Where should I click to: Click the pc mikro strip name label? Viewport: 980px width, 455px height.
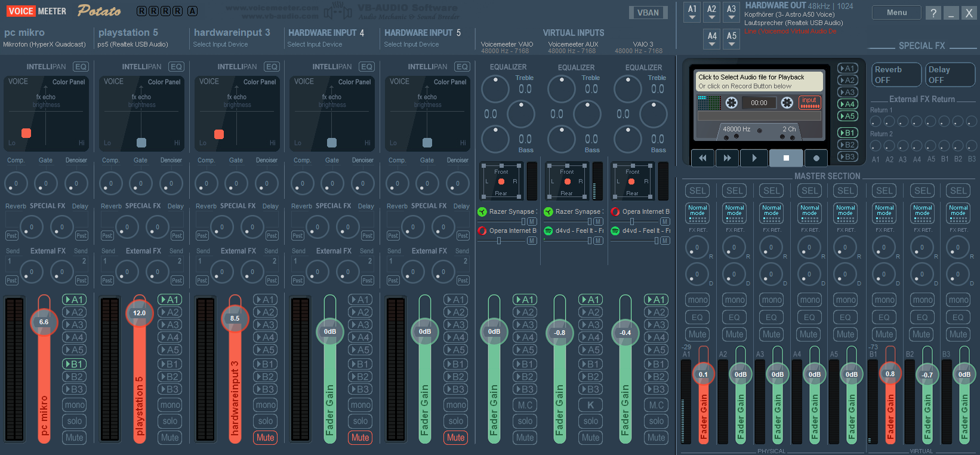pos(24,32)
